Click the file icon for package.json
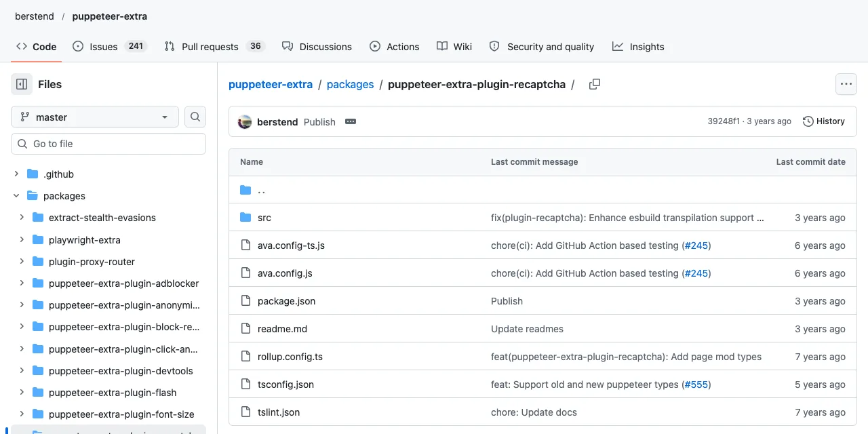The width and height of the screenshot is (868, 434). pyautogui.click(x=245, y=301)
